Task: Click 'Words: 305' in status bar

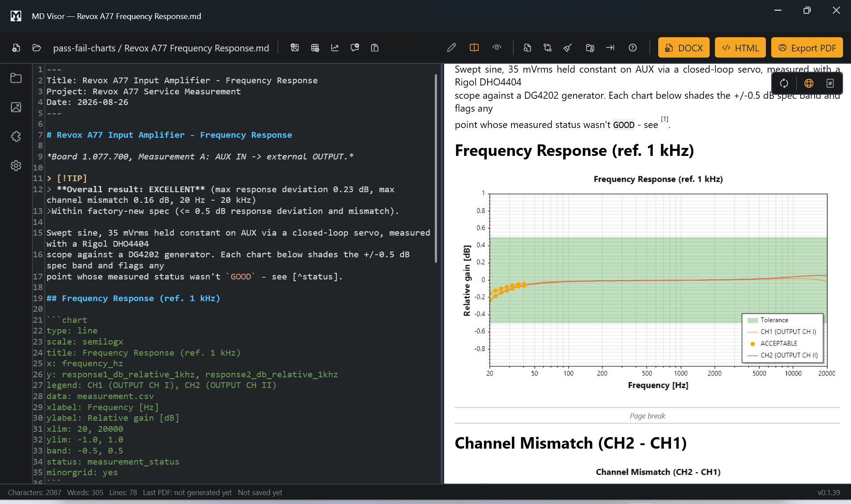Action: point(85,492)
